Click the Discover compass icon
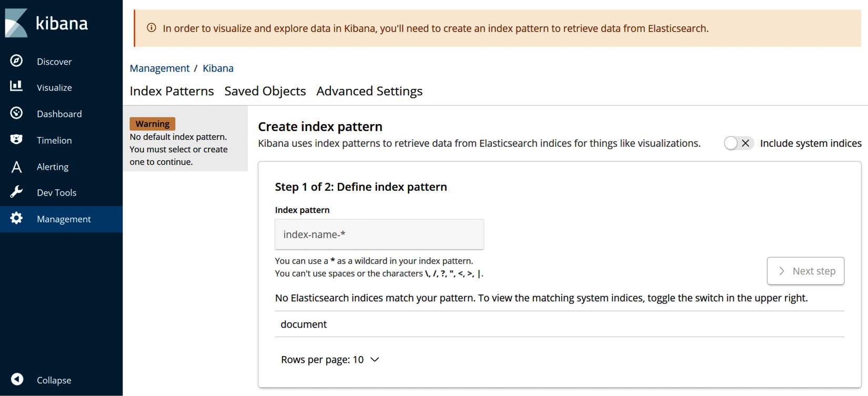Image resolution: width=868 pixels, height=396 pixels. [16, 61]
